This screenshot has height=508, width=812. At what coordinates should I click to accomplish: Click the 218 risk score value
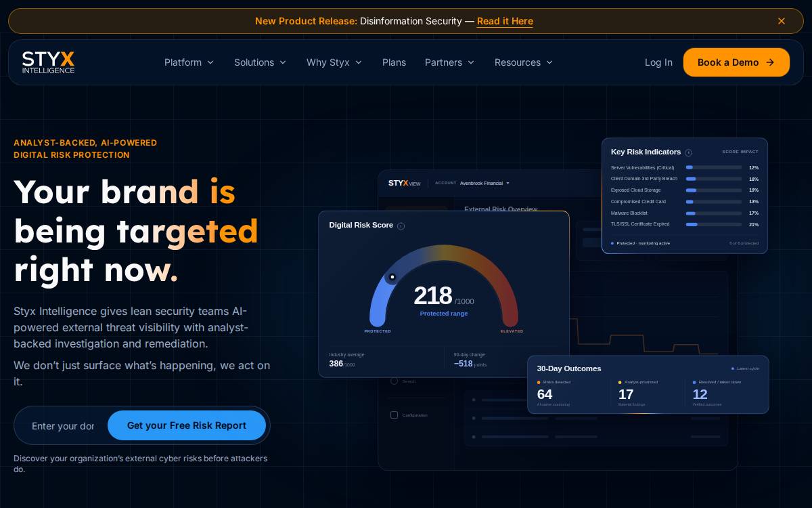[432, 296]
